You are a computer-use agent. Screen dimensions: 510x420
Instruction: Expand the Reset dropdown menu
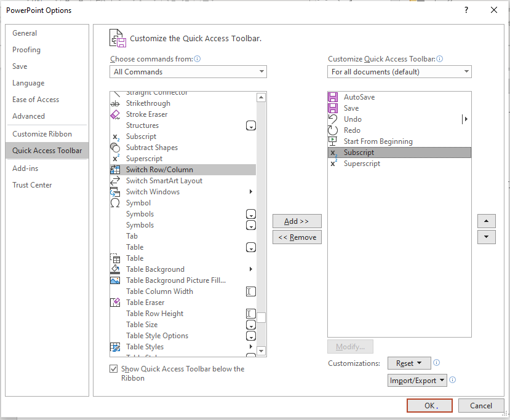(408, 363)
